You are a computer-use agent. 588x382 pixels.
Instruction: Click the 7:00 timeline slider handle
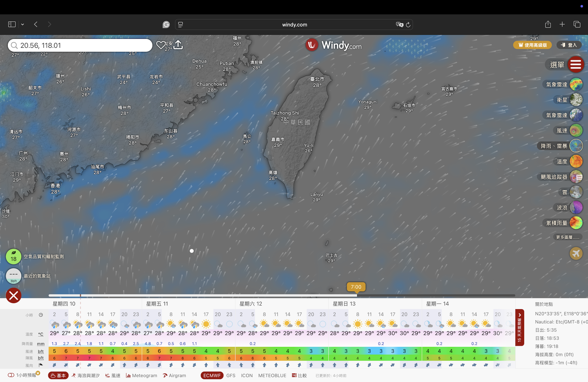pos(356,287)
